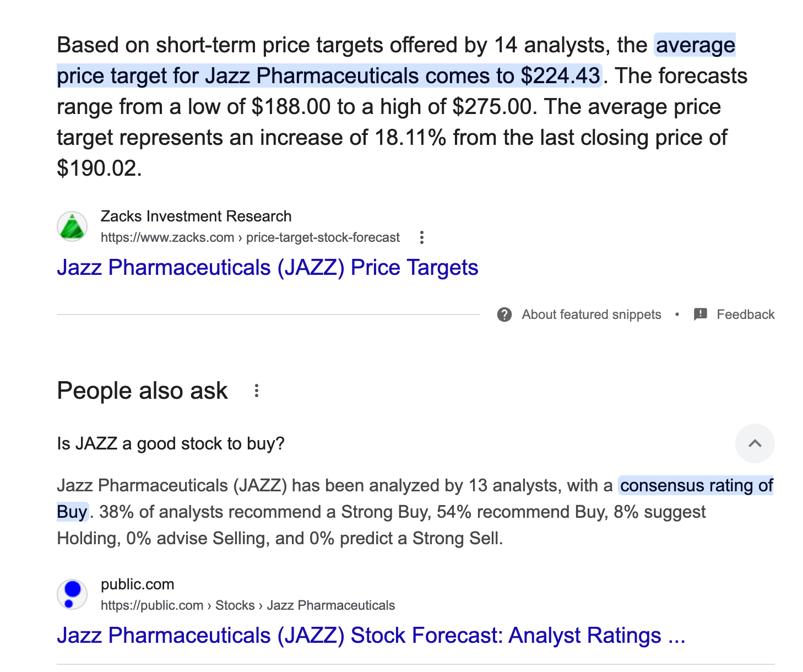Click the Feedback text link
Image resolution: width=803 pixels, height=672 pixels.
click(746, 315)
